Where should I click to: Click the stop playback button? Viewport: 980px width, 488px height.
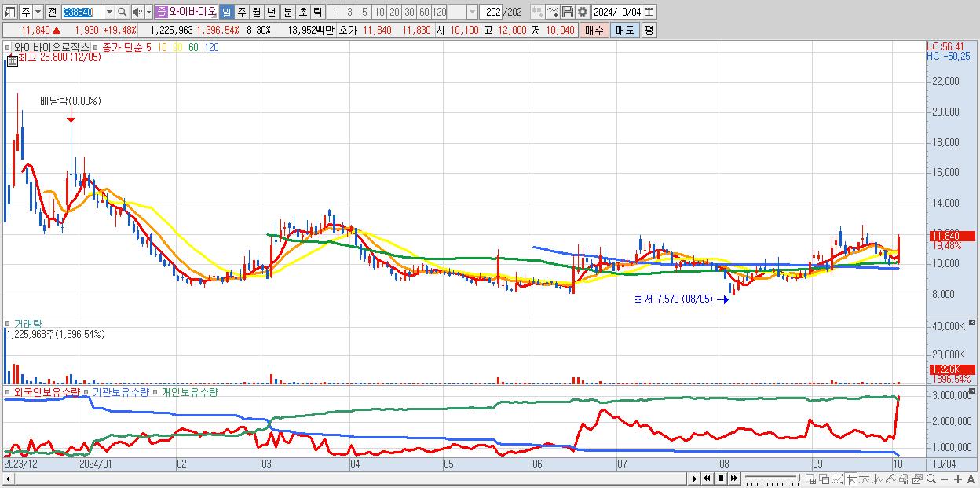(720, 479)
